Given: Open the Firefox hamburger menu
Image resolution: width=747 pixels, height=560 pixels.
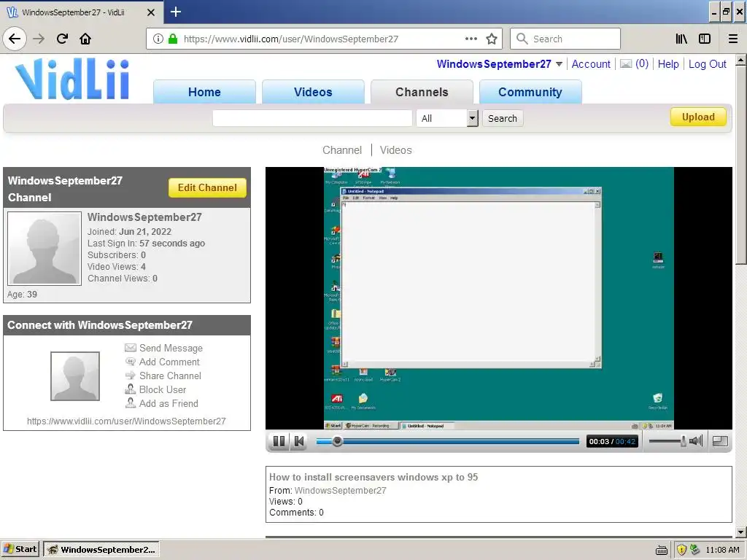Looking at the screenshot, I should (x=733, y=39).
